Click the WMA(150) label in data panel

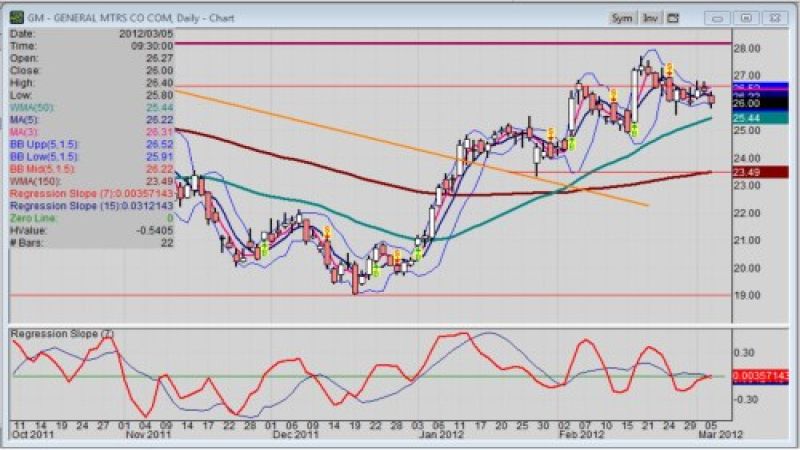[x=34, y=181]
